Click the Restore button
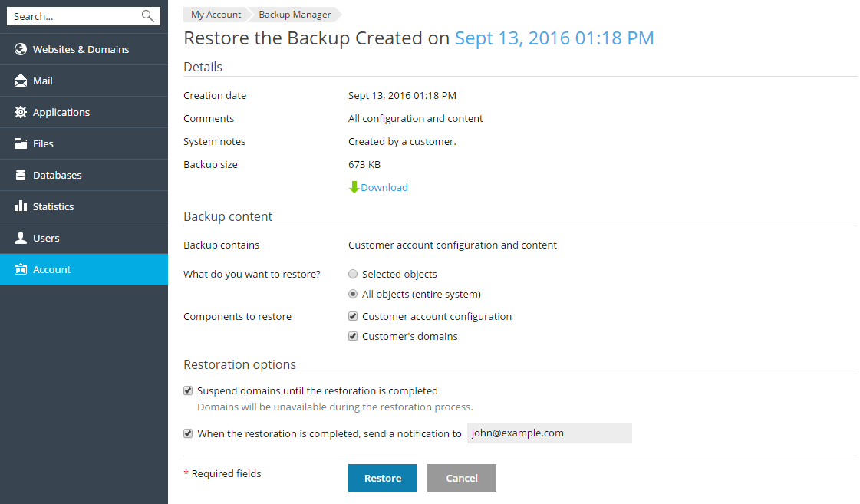Viewport: 860px width, 504px height. [x=382, y=477]
